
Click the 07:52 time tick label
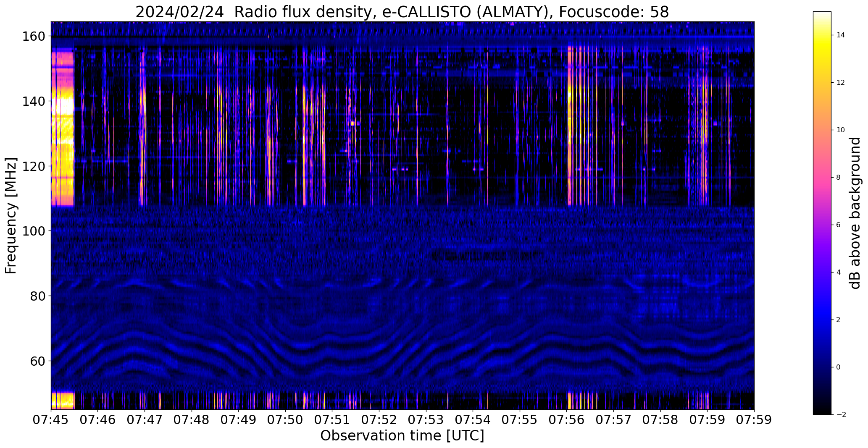[x=379, y=420]
